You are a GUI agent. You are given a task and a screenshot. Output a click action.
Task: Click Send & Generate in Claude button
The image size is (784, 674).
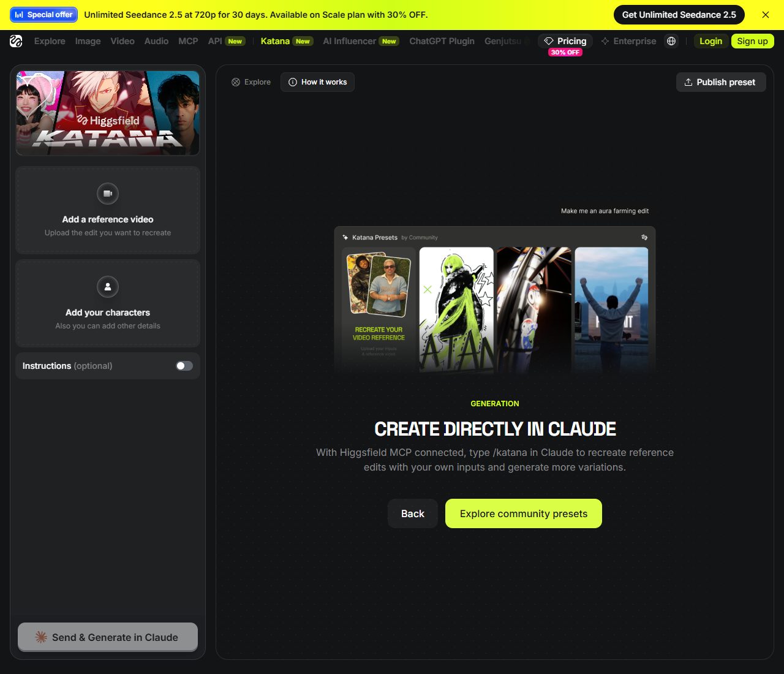click(108, 637)
